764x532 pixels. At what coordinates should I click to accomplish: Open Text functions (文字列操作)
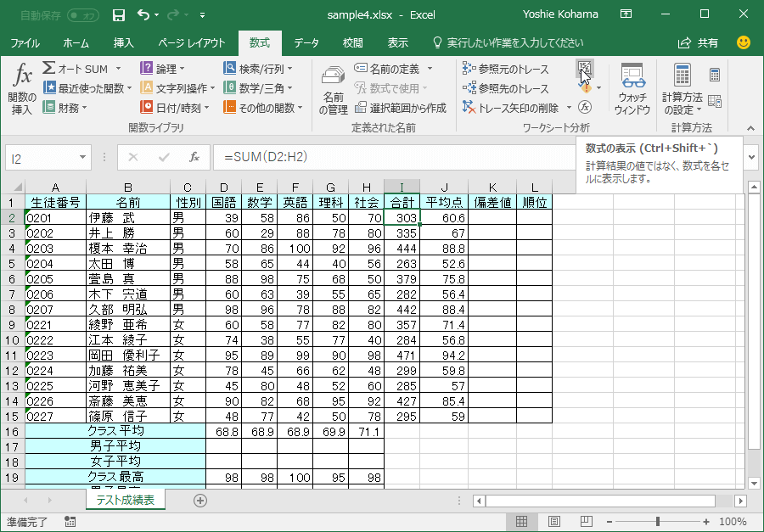[178, 88]
